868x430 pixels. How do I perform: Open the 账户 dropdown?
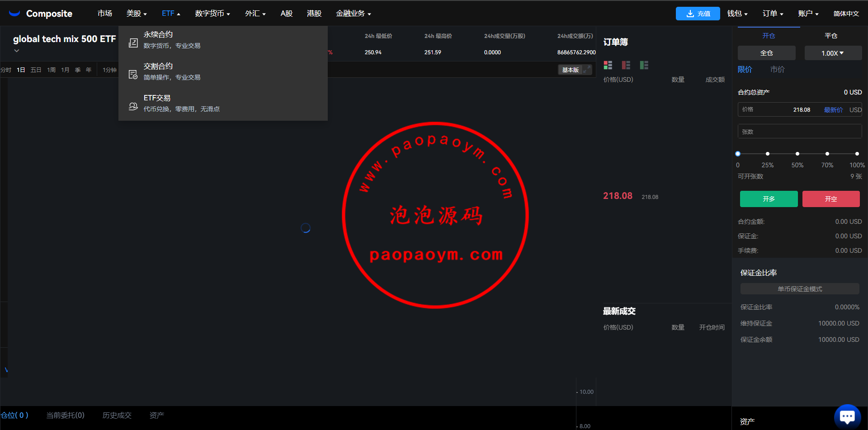[808, 14]
